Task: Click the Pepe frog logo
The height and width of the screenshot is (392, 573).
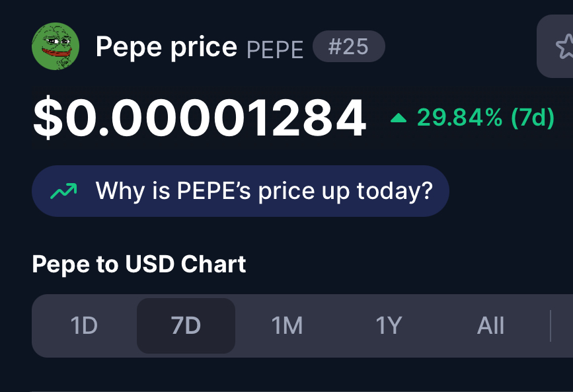Action: (x=55, y=46)
